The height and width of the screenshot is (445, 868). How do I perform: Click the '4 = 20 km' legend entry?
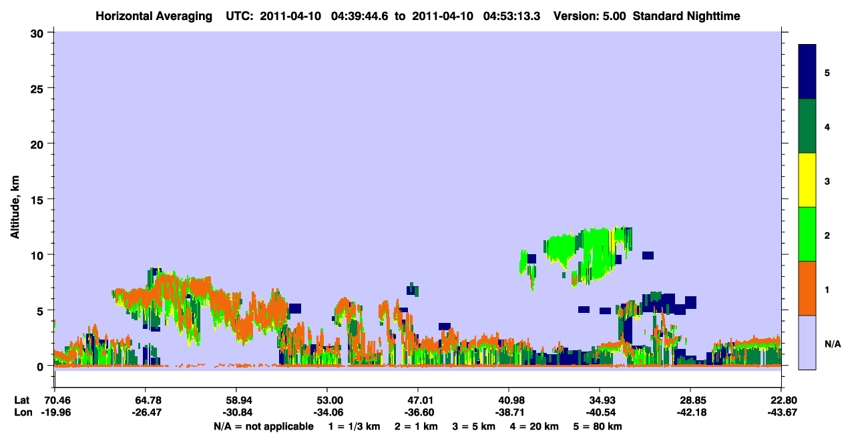pyautogui.click(x=534, y=426)
